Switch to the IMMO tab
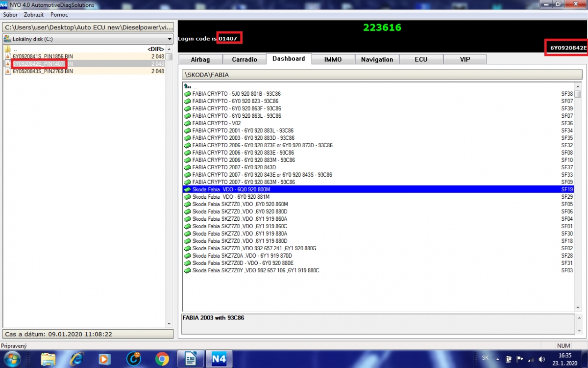This screenshot has width=588, height=368. coord(333,59)
